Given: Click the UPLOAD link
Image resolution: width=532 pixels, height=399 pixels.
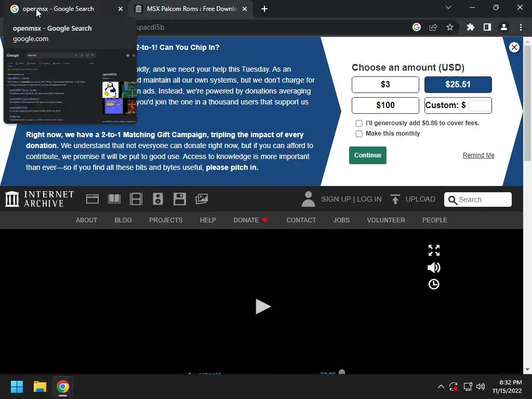Looking at the screenshot, I should (420, 199).
